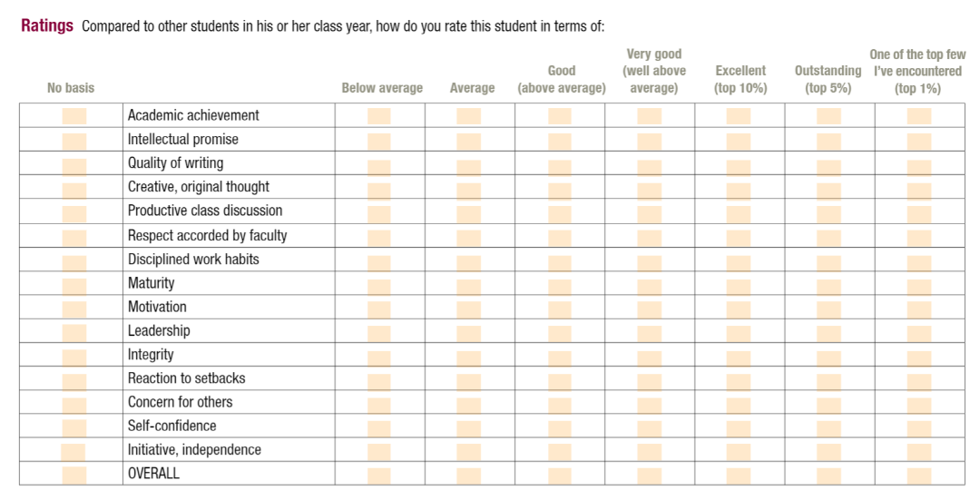This screenshot has height=500, width=980.
Task: Check Average for Productive class discussion
Action: point(469,211)
